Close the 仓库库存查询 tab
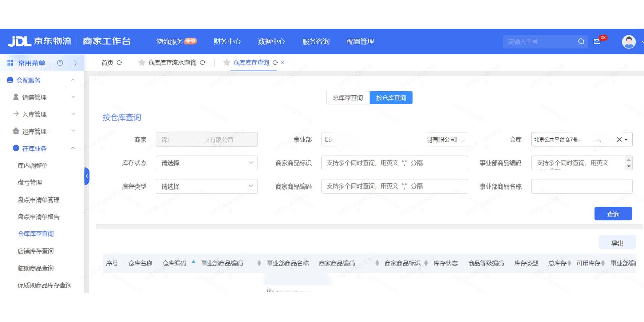644x322 pixels. (x=283, y=62)
